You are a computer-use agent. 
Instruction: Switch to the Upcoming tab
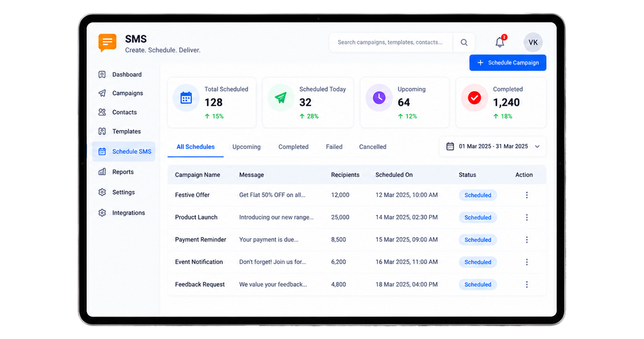[247, 147]
